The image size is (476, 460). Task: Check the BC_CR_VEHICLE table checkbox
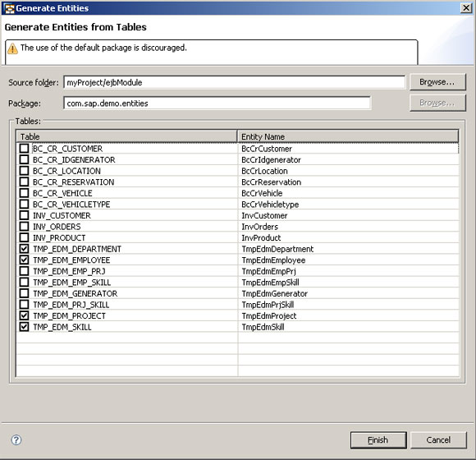(x=24, y=193)
